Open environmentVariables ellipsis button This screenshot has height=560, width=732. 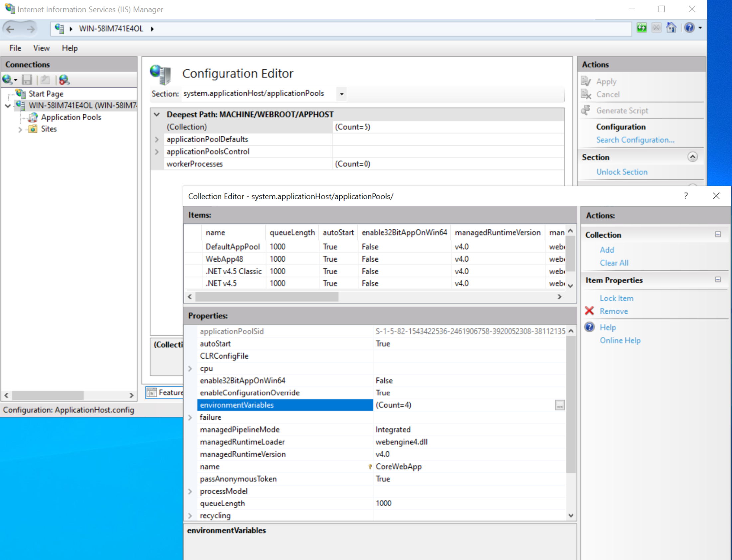tap(560, 405)
